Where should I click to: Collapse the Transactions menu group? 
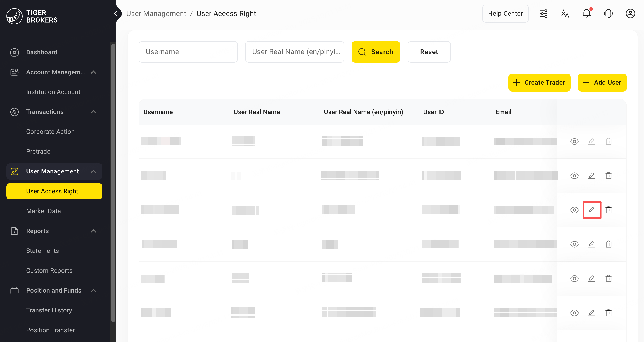coord(93,112)
